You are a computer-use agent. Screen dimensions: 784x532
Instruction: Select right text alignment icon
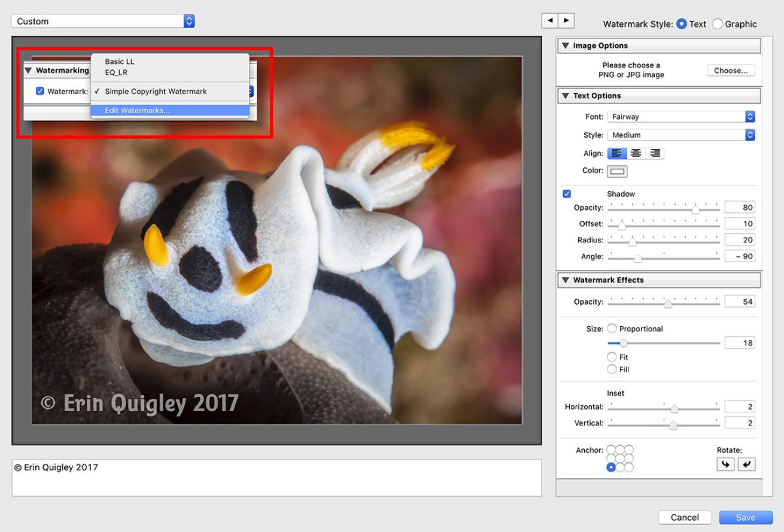pyautogui.click(x=655, y=153)
